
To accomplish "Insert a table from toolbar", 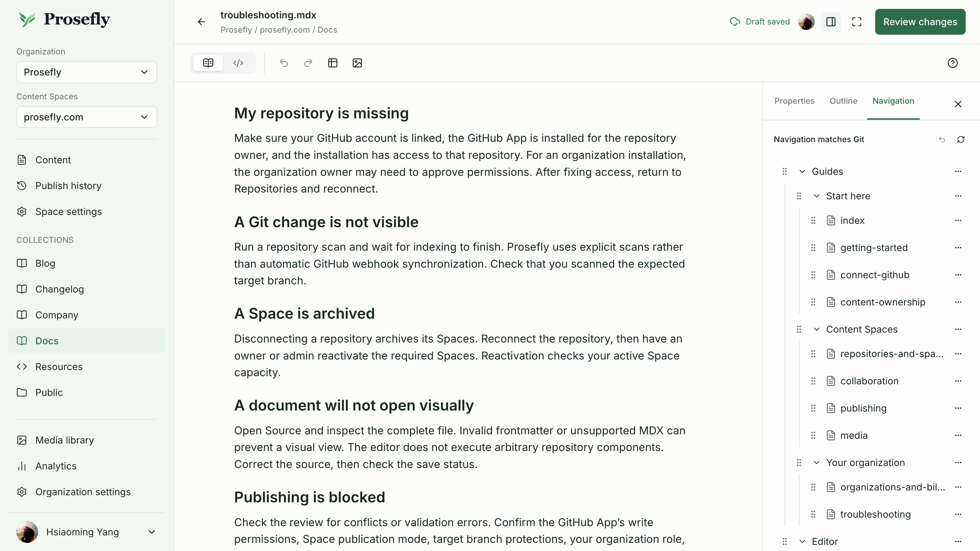I will (332, 63).
